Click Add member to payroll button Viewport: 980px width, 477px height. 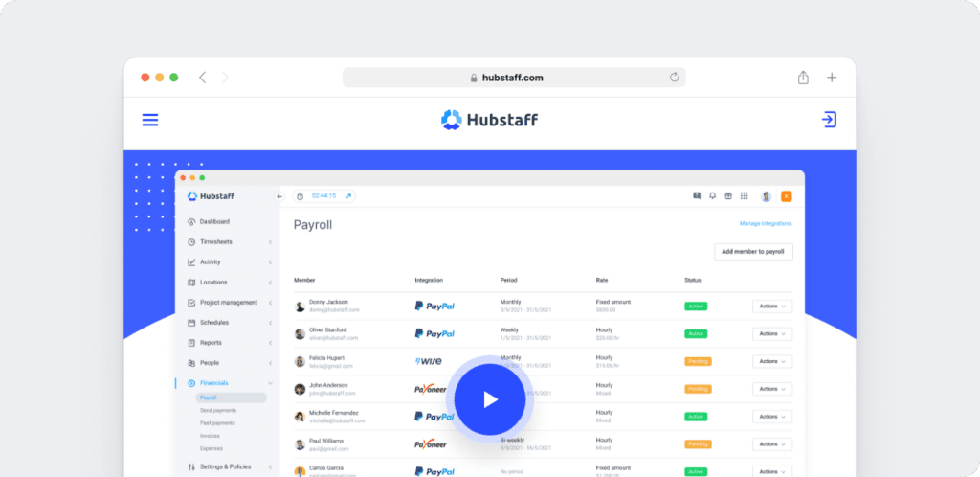[753, 252]
